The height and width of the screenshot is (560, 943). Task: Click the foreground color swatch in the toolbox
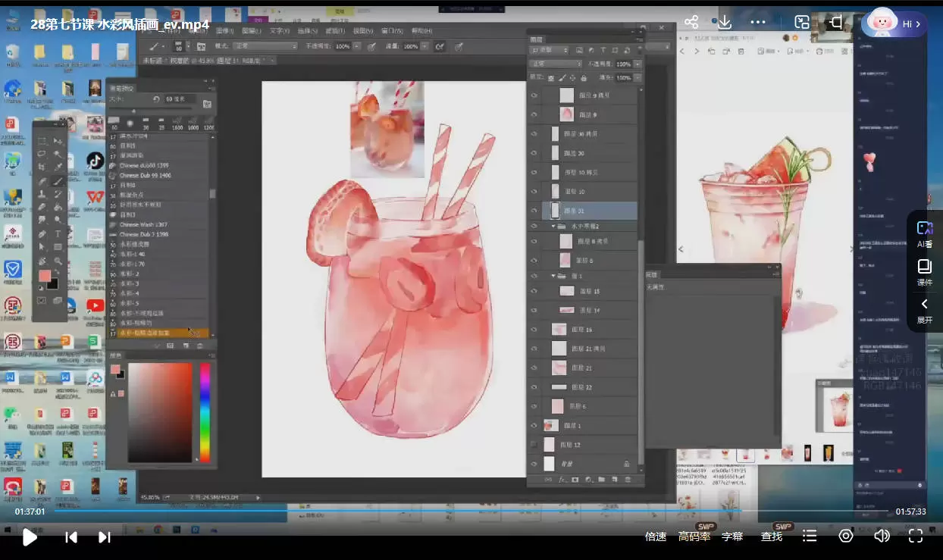(45, 277)
